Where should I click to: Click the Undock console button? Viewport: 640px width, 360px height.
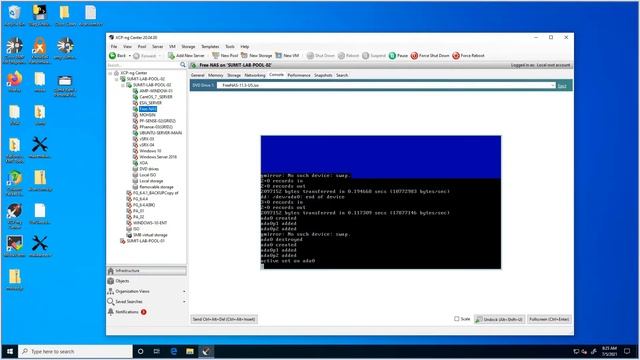coord(499,319)
